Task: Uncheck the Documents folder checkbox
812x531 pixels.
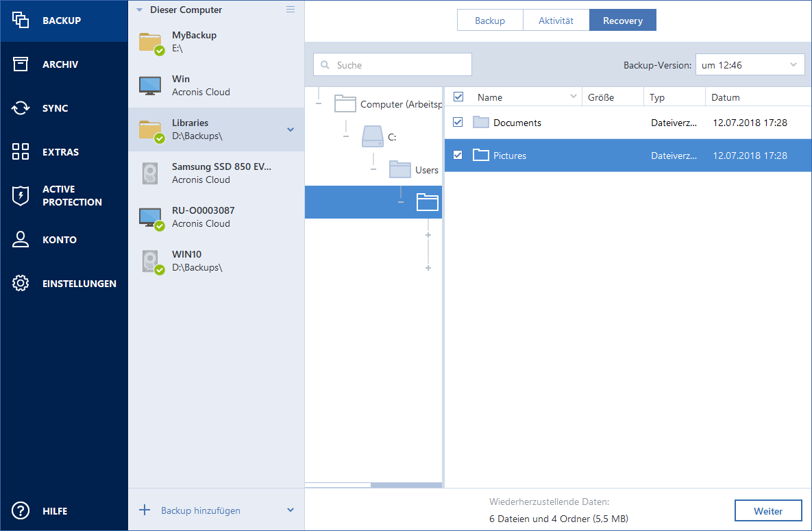Action: click(458, 123)
